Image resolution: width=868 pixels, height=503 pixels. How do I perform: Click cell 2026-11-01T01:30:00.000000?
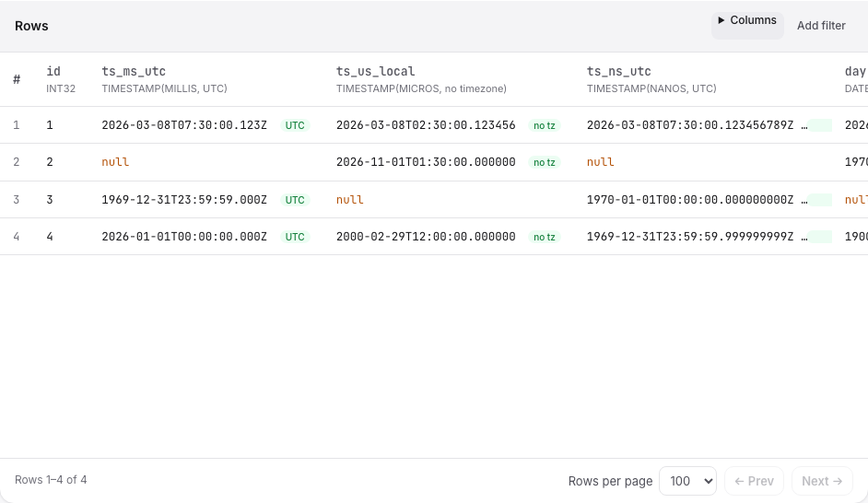(426, 162)
